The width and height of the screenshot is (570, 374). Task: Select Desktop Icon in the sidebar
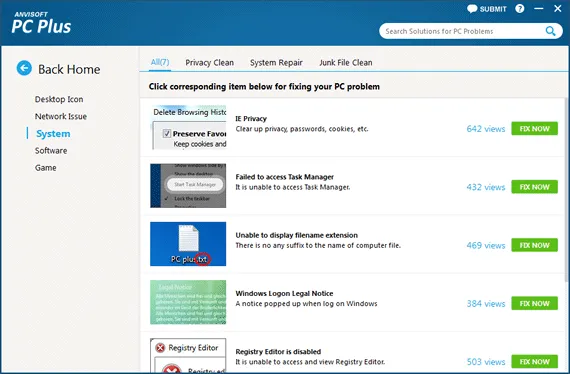[59, 99]
